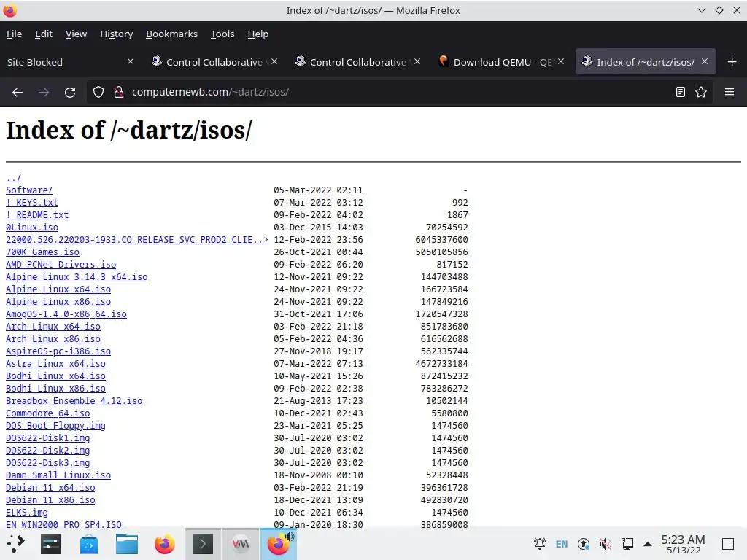Open the File menu
Image resolution: width=747 pixels, height=560 pixels.
pyautogui.click(x=15, y=34)
